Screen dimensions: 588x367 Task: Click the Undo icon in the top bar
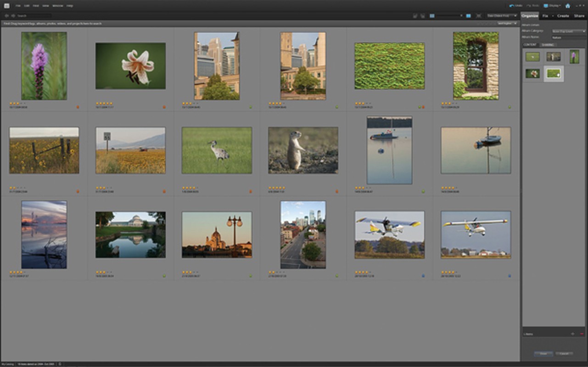(512, 6)
